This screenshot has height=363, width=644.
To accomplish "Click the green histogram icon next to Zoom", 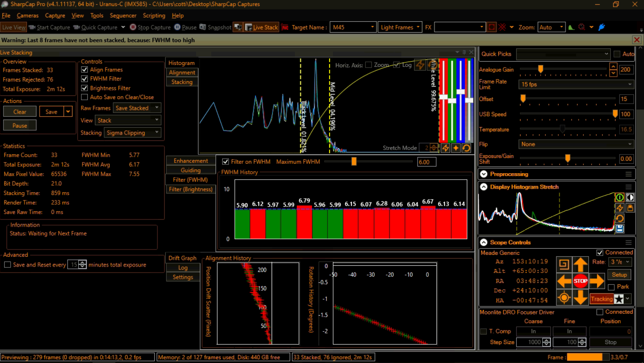I will [571, 27].
